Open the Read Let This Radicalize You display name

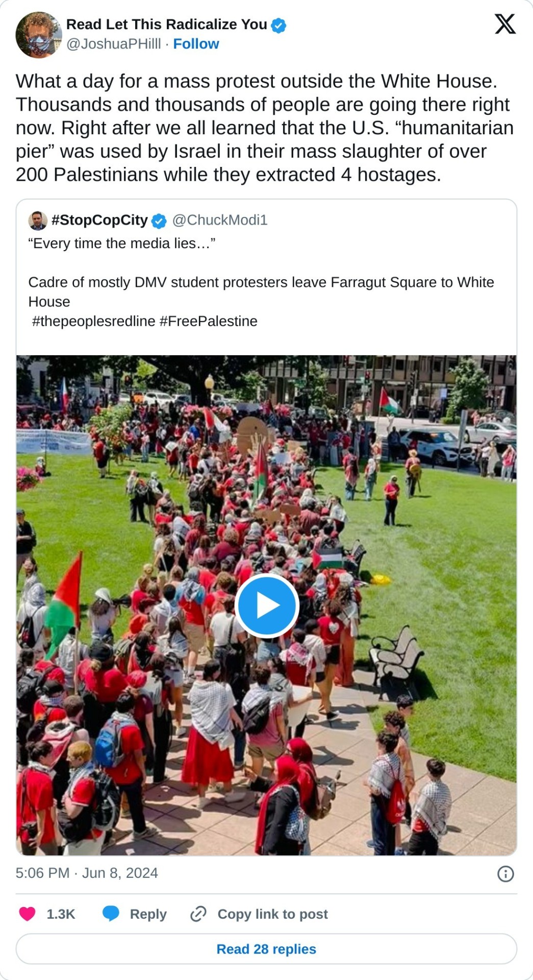pyautogui.click(x=167, y=24)
